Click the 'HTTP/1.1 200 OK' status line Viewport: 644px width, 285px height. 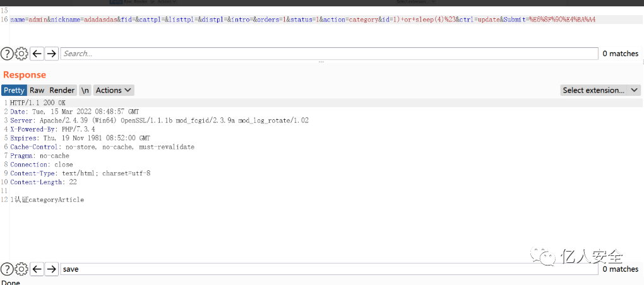(x=38, y=103)
